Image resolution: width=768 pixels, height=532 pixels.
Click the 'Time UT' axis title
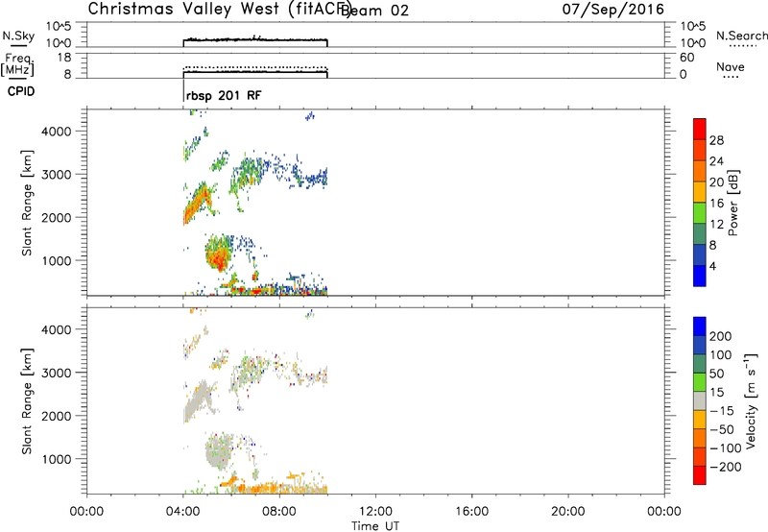375,526
